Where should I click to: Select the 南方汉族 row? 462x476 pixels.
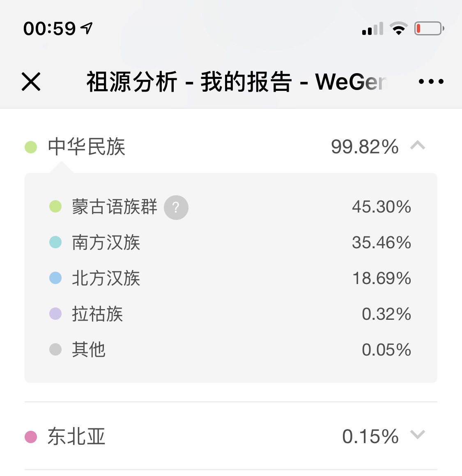pyautogui.click(x=230, y=243)
